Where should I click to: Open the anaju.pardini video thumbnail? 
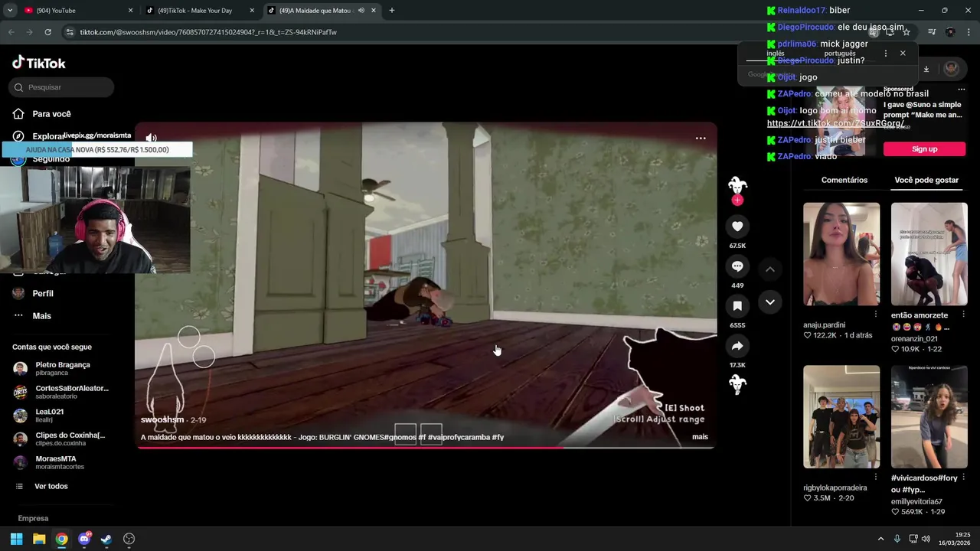(x=841, y=254)
